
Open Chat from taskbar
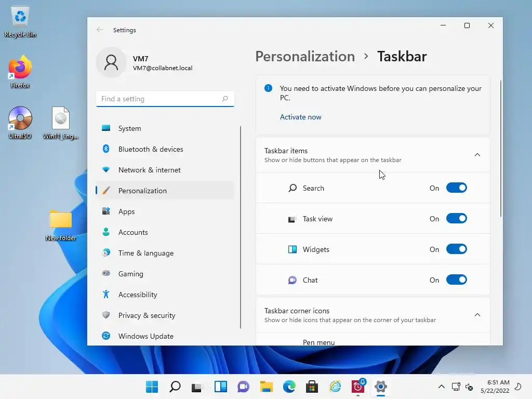(243, 387)
